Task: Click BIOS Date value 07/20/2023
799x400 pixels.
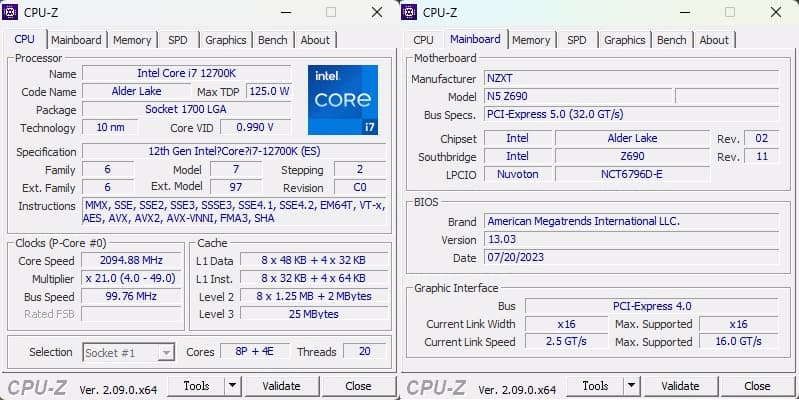Action: click(x=631, y=257)
